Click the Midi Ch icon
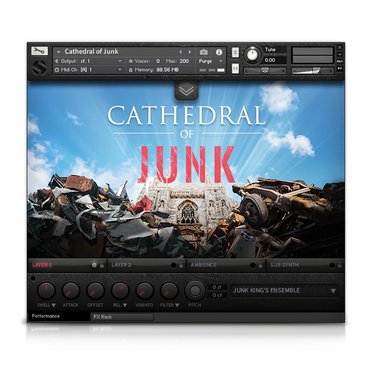 pos(57,70)
